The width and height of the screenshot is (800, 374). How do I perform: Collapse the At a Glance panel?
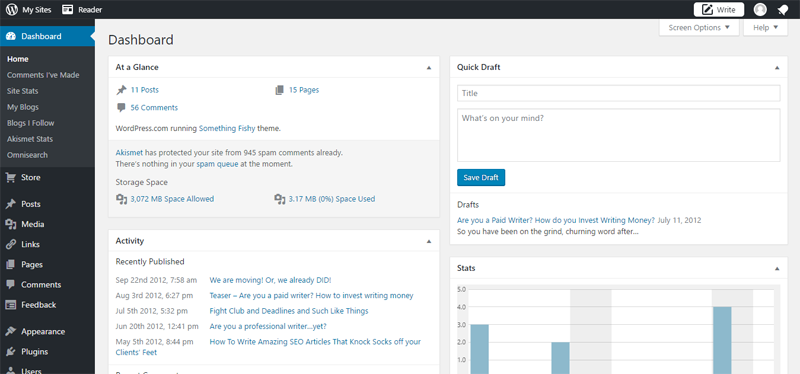(x=429, y=67)
